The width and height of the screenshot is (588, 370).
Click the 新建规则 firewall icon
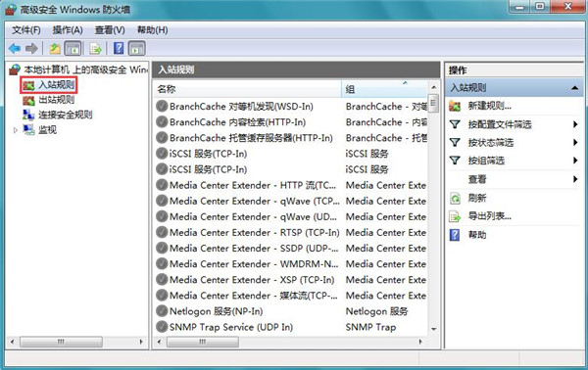point(455,106)
